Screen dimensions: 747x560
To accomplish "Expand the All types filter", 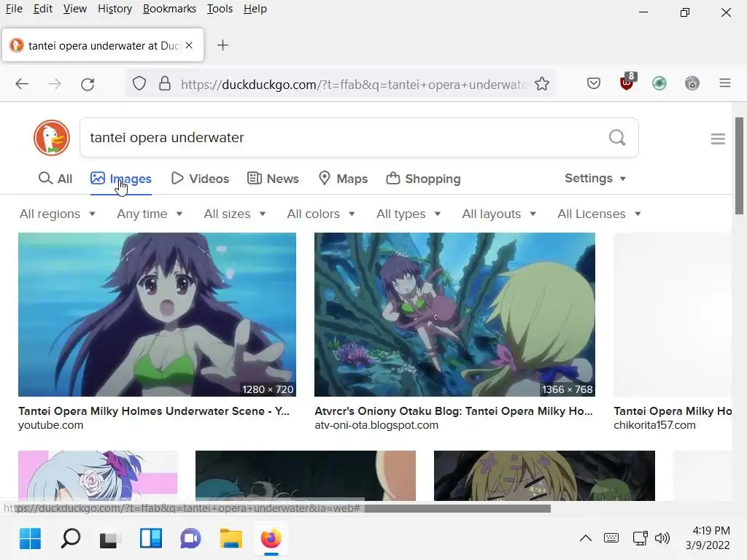I will (x=409, y=214).
